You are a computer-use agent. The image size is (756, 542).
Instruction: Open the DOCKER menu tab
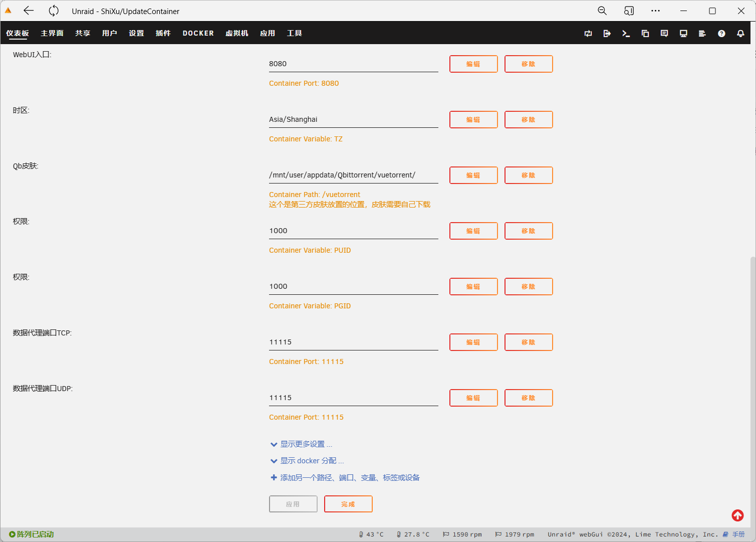[x=198, y=33]
